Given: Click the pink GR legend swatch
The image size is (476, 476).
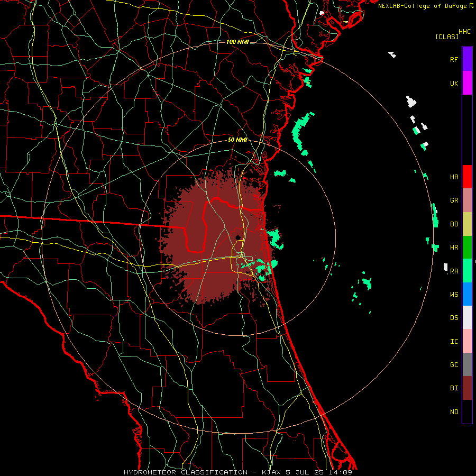Looking at the screenshot, I should [467, 200].
